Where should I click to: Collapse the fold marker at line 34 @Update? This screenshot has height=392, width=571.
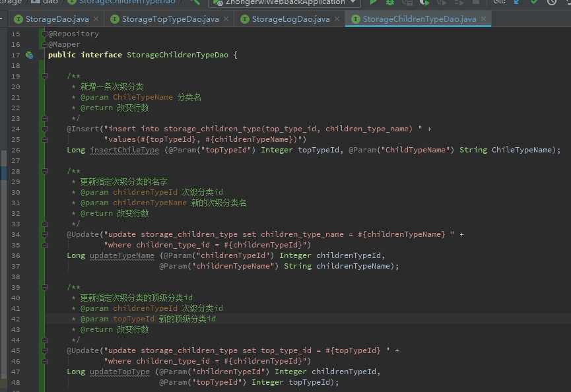tap(44, 234)
